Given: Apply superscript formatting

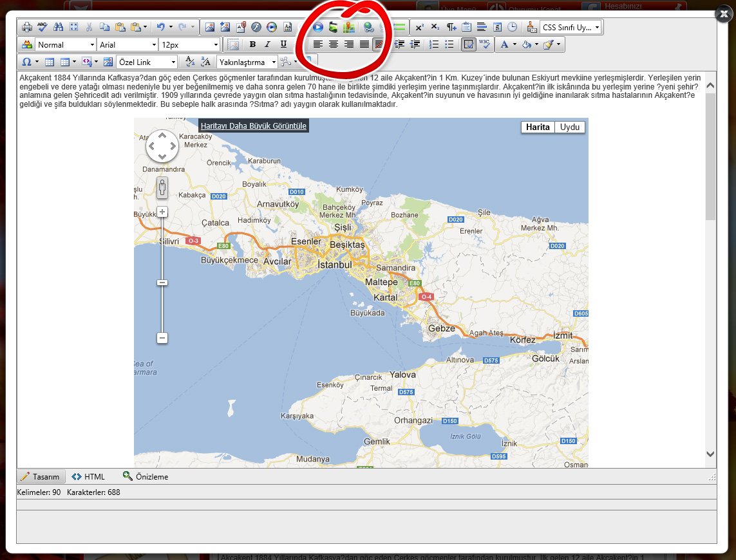Looking at the screenshot, I should tap(420, 27).
